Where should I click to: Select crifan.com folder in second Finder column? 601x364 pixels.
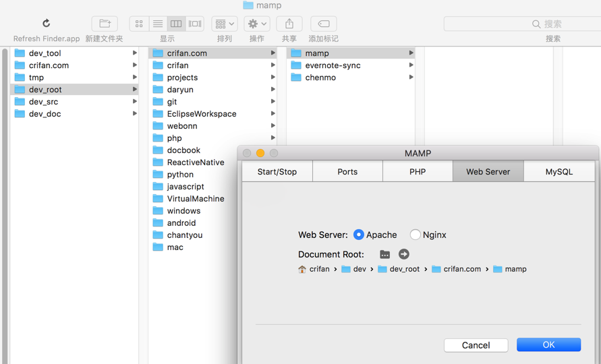pos(212,53)
